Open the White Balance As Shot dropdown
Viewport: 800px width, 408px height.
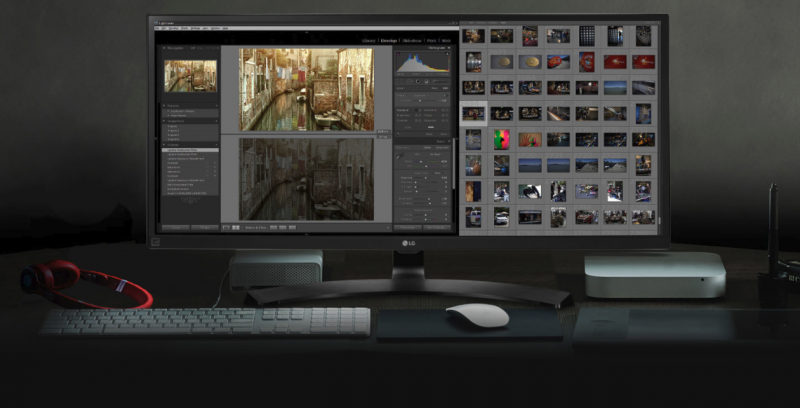pyautogui.click(x=435, y=154)
